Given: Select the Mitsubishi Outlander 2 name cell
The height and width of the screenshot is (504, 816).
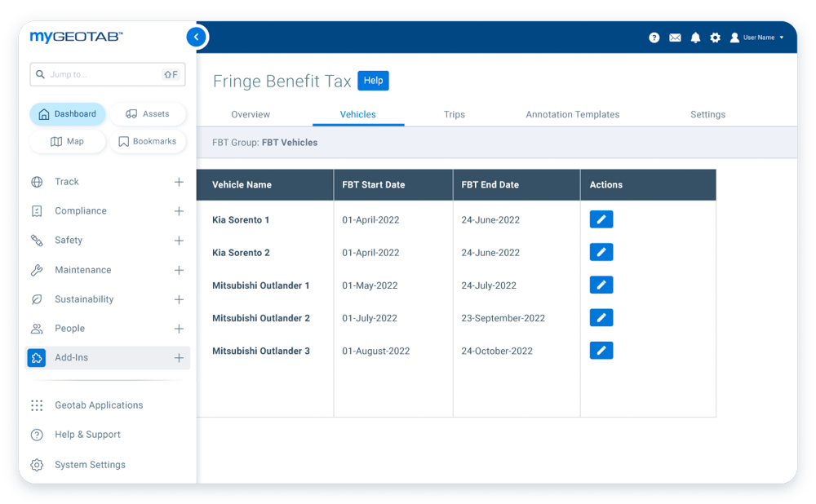Looking at the screenshot, I should click(x=261, y=318).
